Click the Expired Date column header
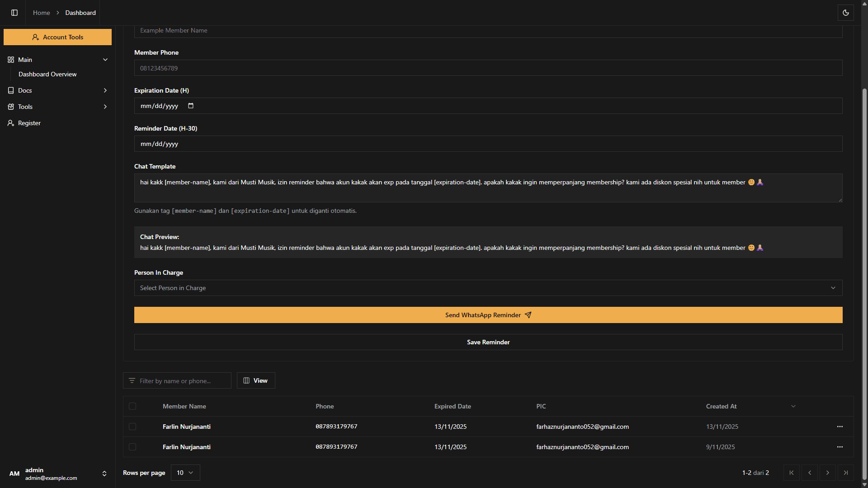868x488 pixels. [453, 406]
